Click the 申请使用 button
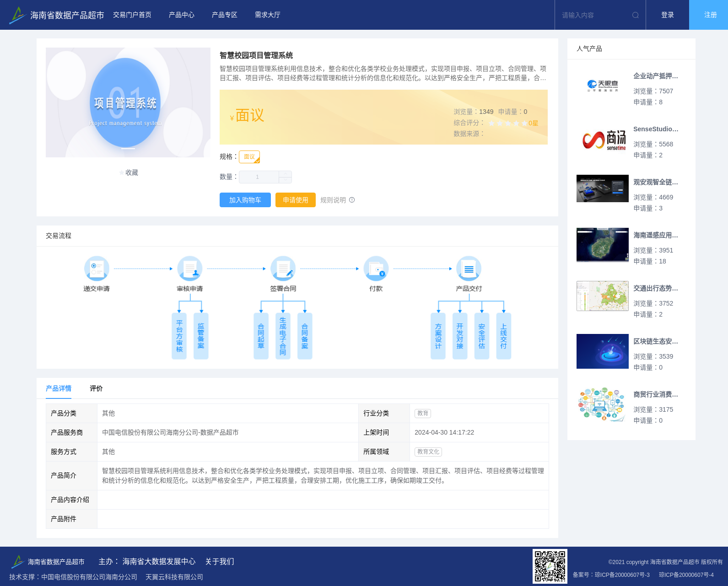The height and width of the screenshot is (586, 728). (x=296, y=200)
